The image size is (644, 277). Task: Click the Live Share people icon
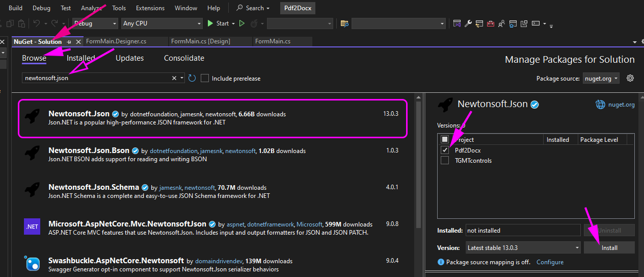(x=501, y=23)
